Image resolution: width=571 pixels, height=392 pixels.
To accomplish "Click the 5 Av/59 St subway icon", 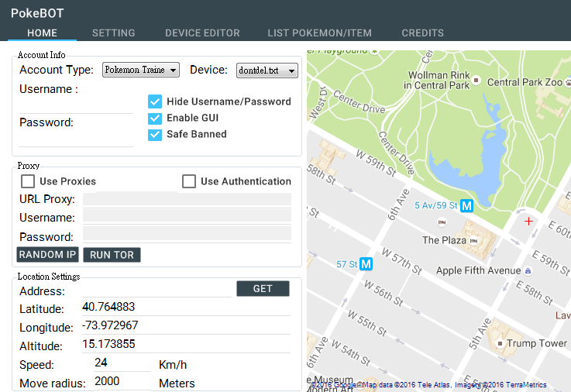I will [466, 206].
